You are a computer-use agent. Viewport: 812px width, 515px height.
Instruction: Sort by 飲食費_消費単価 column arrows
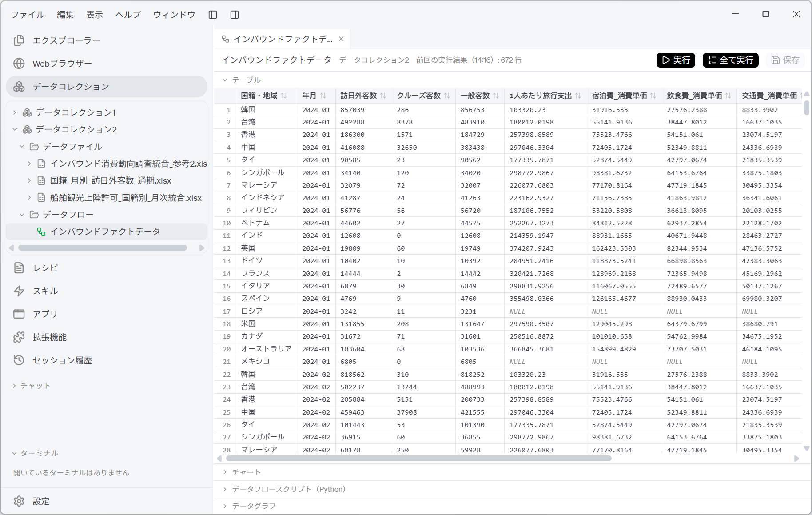(728, 96)
